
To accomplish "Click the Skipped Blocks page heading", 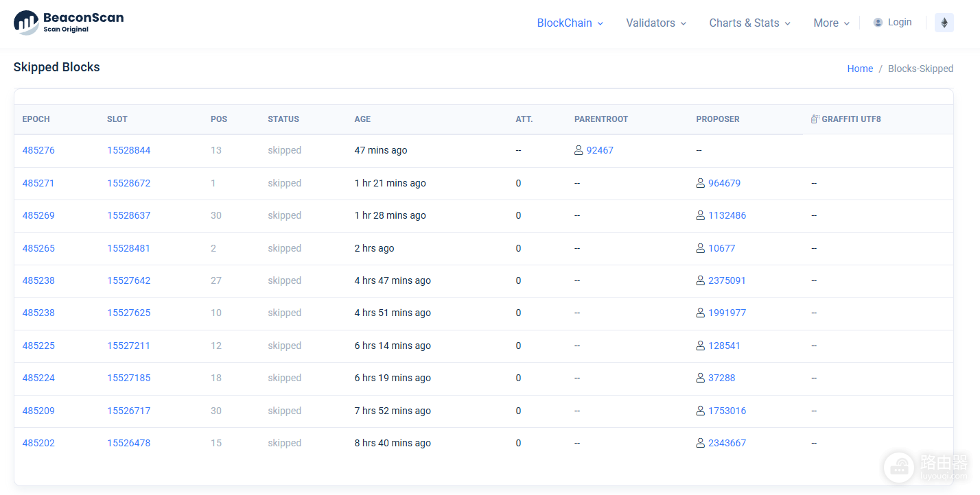I will [x=57, y=67].
